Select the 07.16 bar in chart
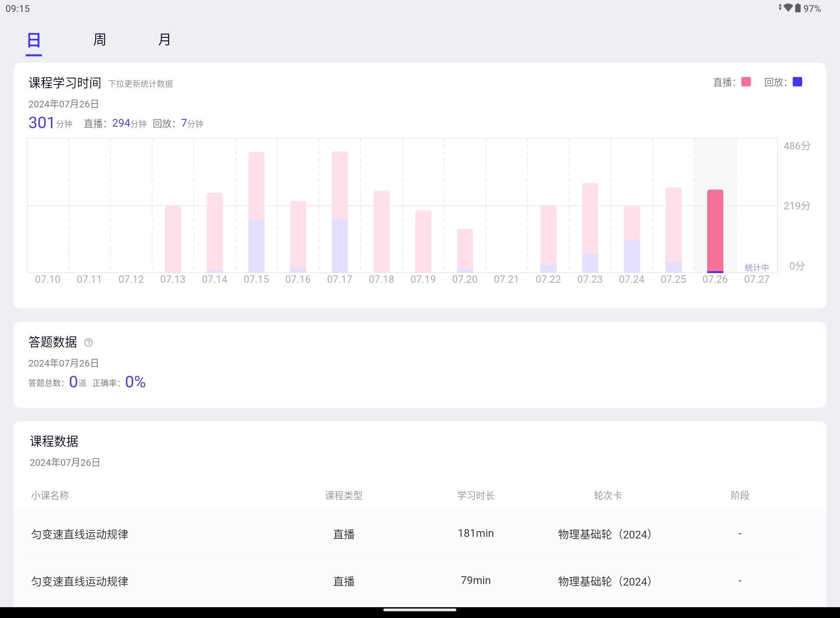Screen dimensions: 840x618 coord(298,236)
